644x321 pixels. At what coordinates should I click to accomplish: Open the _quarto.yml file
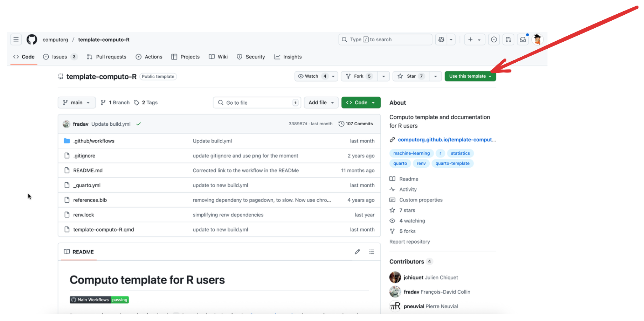[x=87, y=185]
